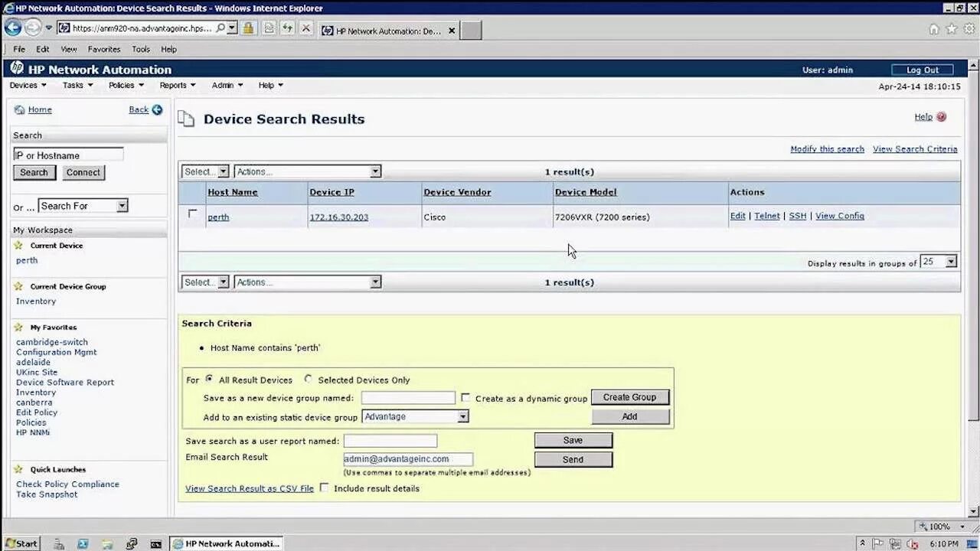
Task: Click the star icon beside Current Device Group
Action: coord(18,286)
